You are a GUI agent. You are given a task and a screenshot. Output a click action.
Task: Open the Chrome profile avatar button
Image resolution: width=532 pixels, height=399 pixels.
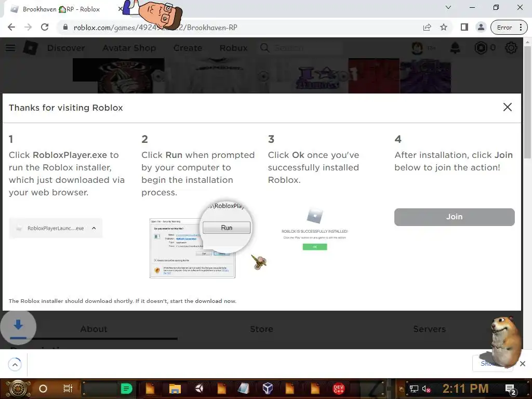481,28
